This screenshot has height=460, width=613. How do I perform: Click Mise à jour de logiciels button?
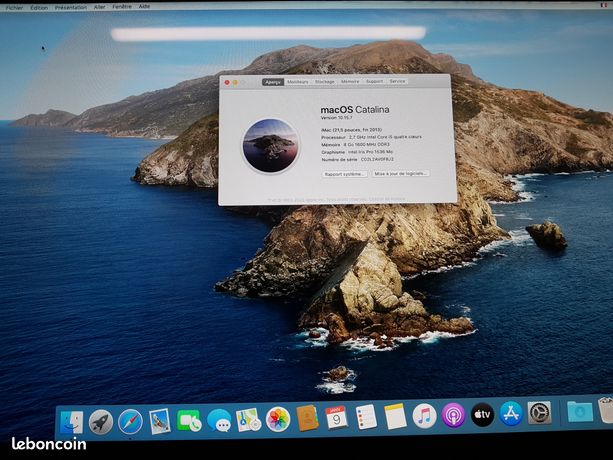click(400, 173)
